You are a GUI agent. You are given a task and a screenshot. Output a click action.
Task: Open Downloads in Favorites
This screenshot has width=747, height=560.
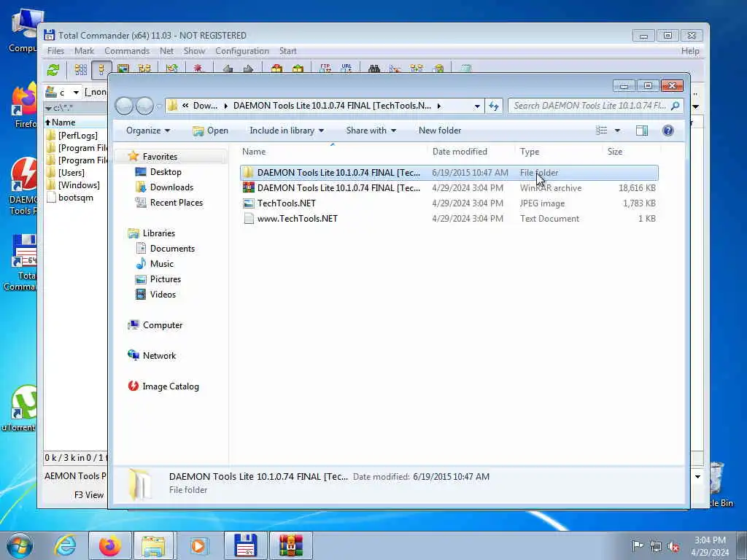point(171,187)
